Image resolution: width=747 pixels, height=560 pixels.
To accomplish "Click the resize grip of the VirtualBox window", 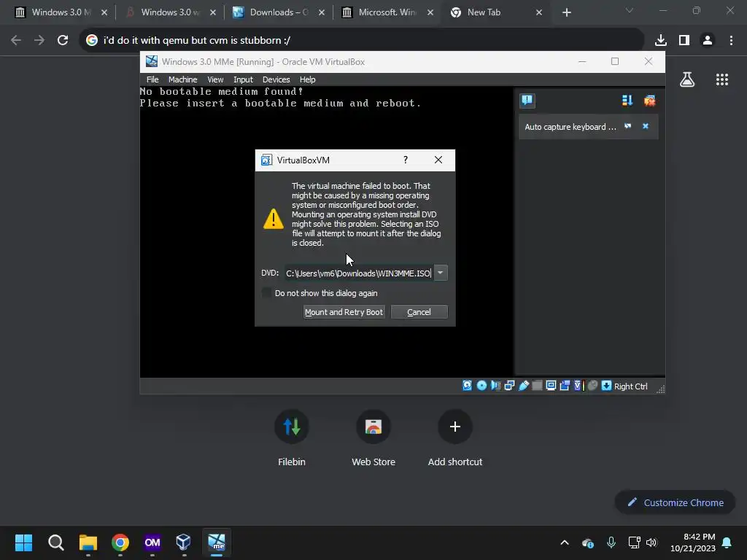I will [661, 389].
